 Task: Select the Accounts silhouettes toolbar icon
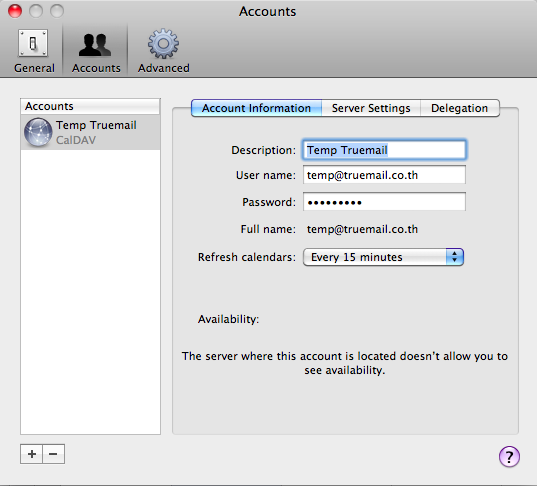coord(95,45)
